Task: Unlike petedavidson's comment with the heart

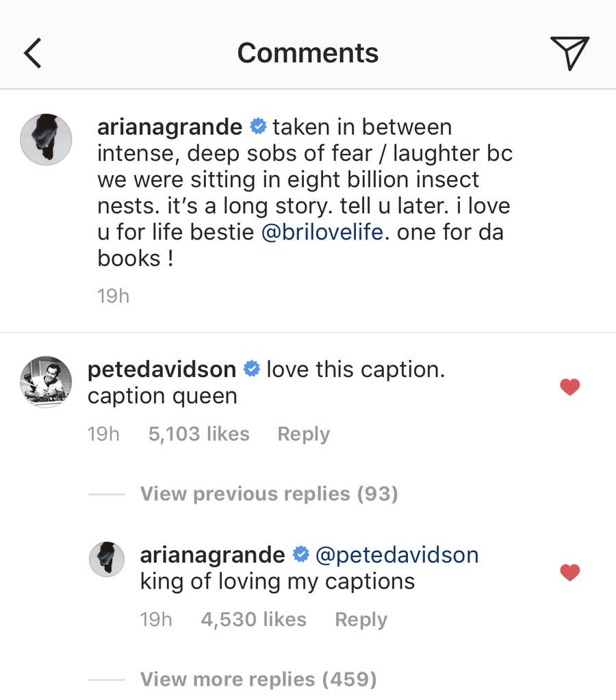Action: click(569, 387)
